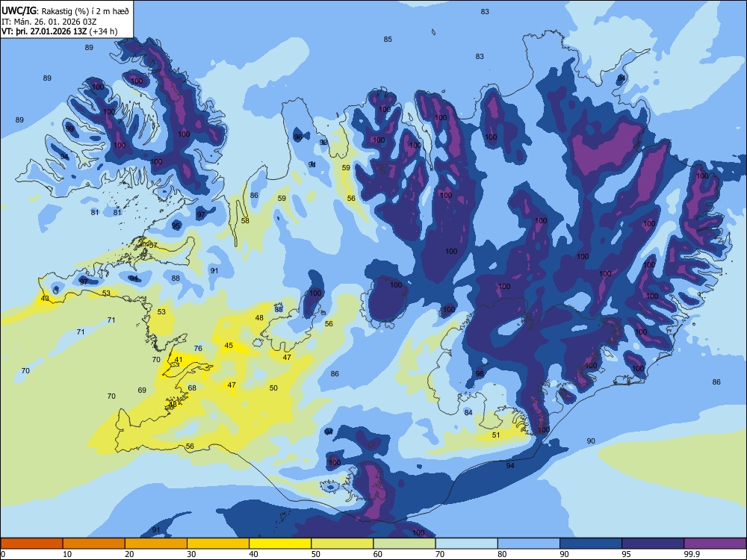Click the legend tick label '60'

point(378,554)
